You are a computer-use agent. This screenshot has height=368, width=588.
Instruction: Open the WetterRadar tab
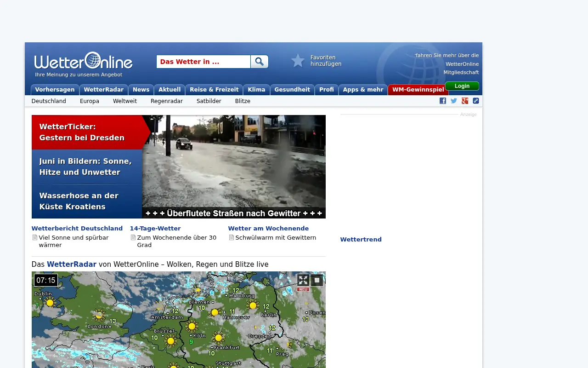(x=104, y=90)
